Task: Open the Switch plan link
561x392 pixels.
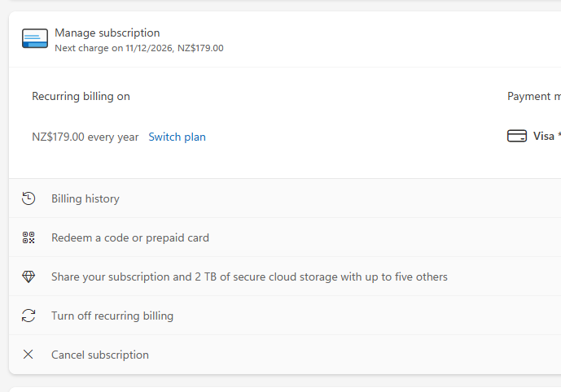Action: pyautogui.click(x=178, y=137)
